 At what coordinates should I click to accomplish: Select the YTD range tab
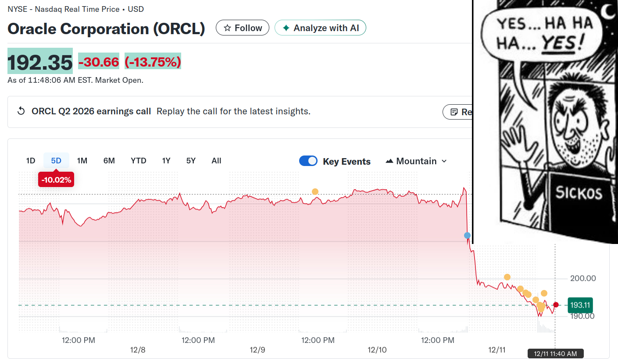tap(139, 161)
